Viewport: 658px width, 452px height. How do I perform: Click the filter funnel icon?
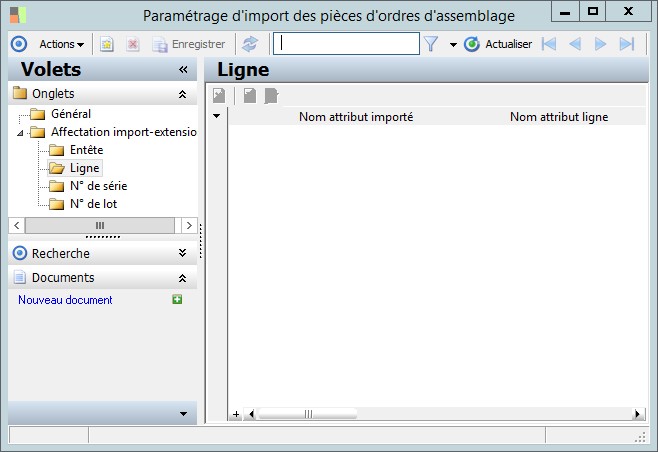pyautogui.click(x=432, y=44)
